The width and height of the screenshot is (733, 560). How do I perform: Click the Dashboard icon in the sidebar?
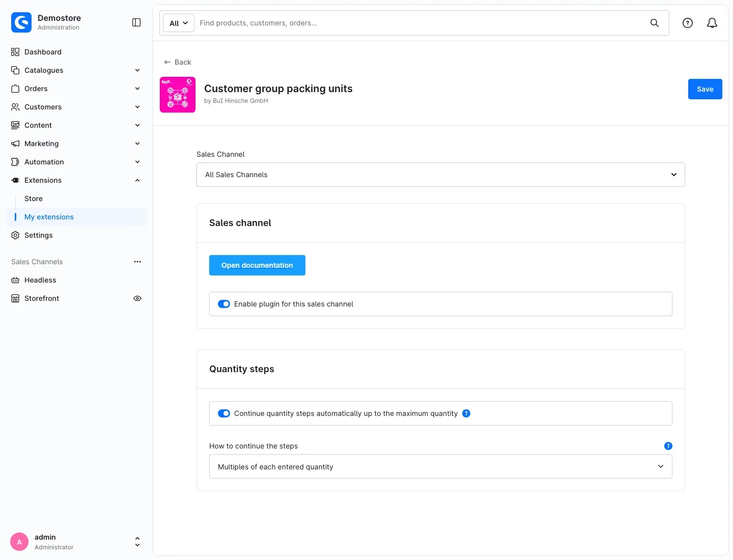click(x=15, y=52)
